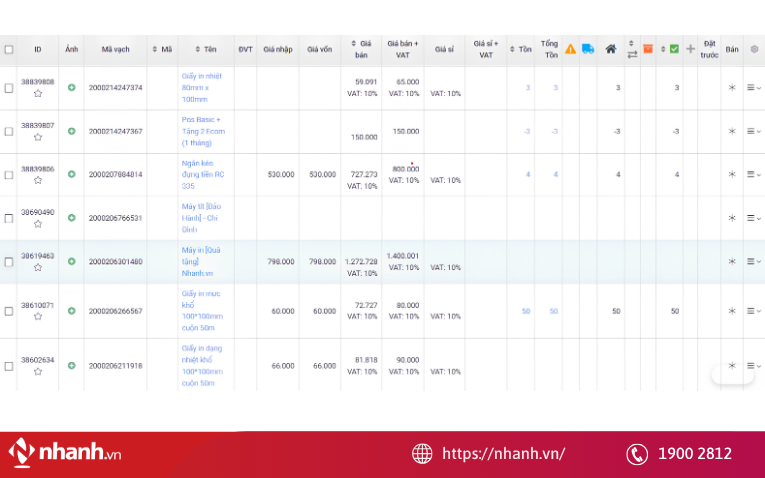The width and height of the screenshot is (765, 478).
Task: Click stock value 50 in Tồn column
Action: pos(526,311)
